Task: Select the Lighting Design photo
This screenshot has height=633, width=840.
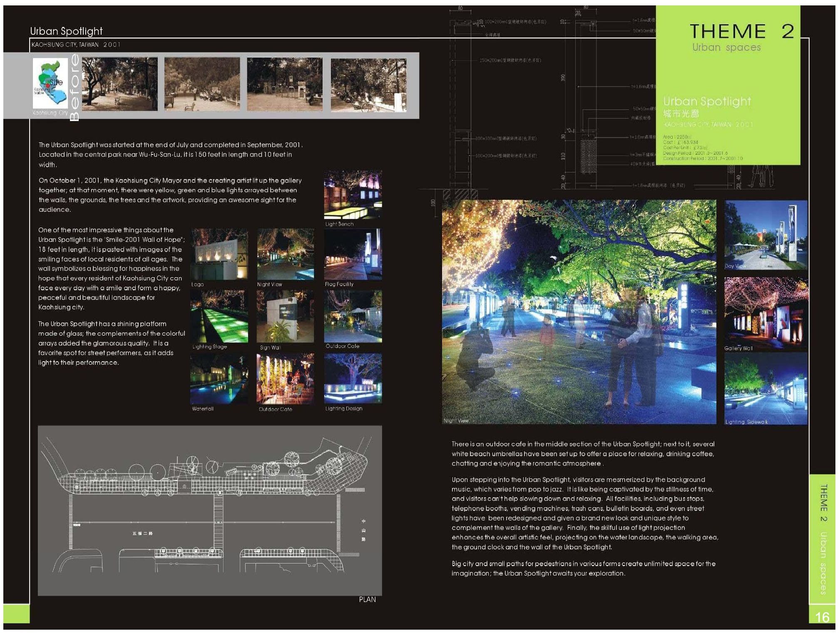Action: click(x=353, y=378)
